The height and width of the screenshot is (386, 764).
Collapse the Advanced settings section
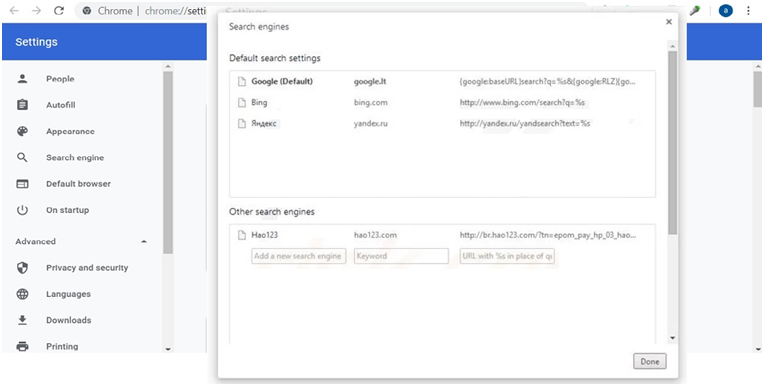[144, 241]
